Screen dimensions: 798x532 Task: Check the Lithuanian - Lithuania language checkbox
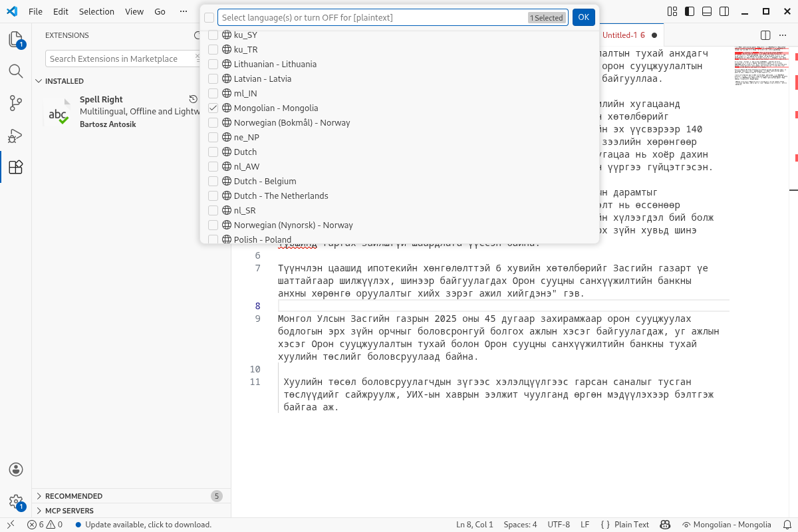(213, 64)
